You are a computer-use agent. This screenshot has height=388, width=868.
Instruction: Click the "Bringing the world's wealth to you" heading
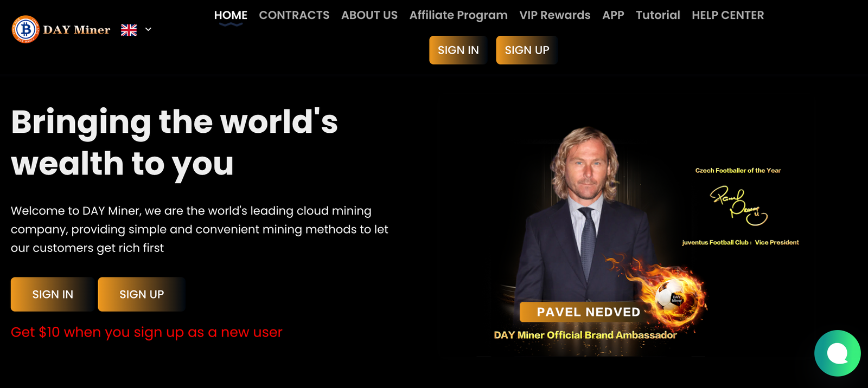pos(174,143)
